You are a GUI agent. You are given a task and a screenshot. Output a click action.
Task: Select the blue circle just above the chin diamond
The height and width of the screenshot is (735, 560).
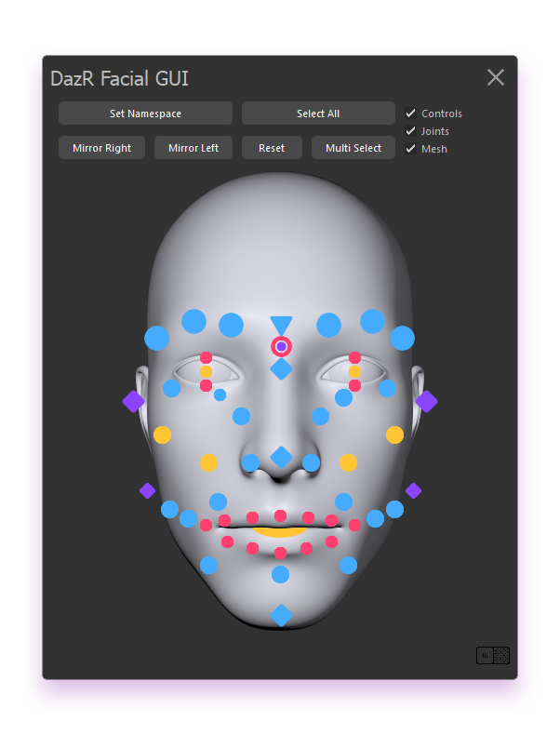pyautogui.click(x=280, y=574)
